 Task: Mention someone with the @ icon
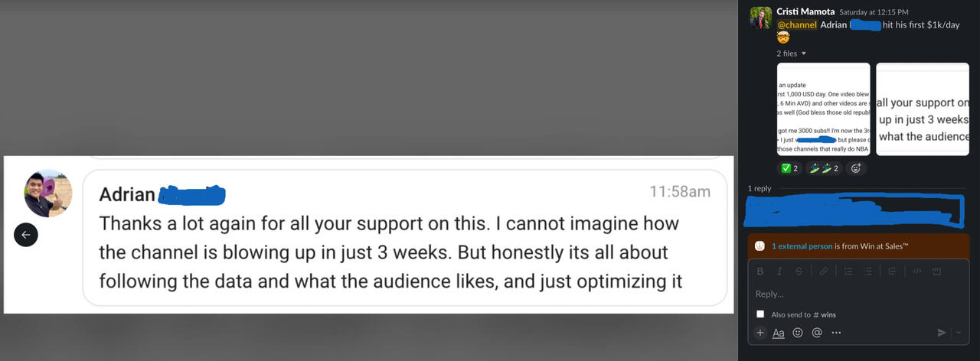(x=817, y=333)
